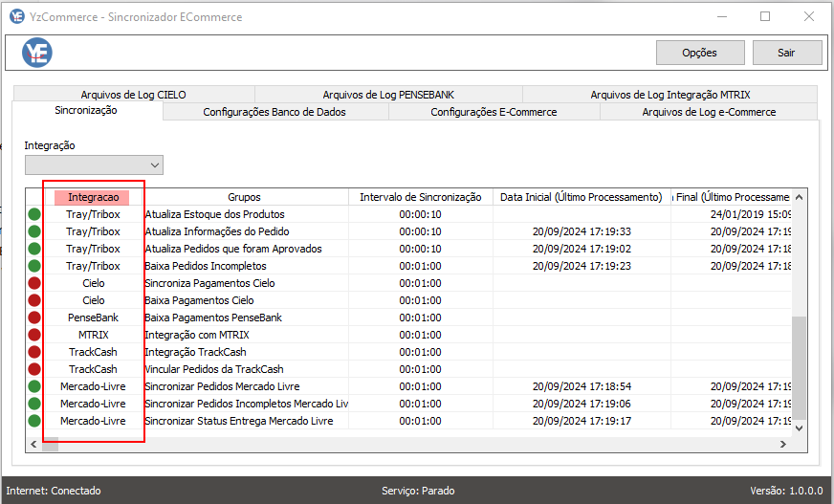Open Configurações E-Commerce tab
The height and width of the screenshot is (504, 834).
(494, 112)
